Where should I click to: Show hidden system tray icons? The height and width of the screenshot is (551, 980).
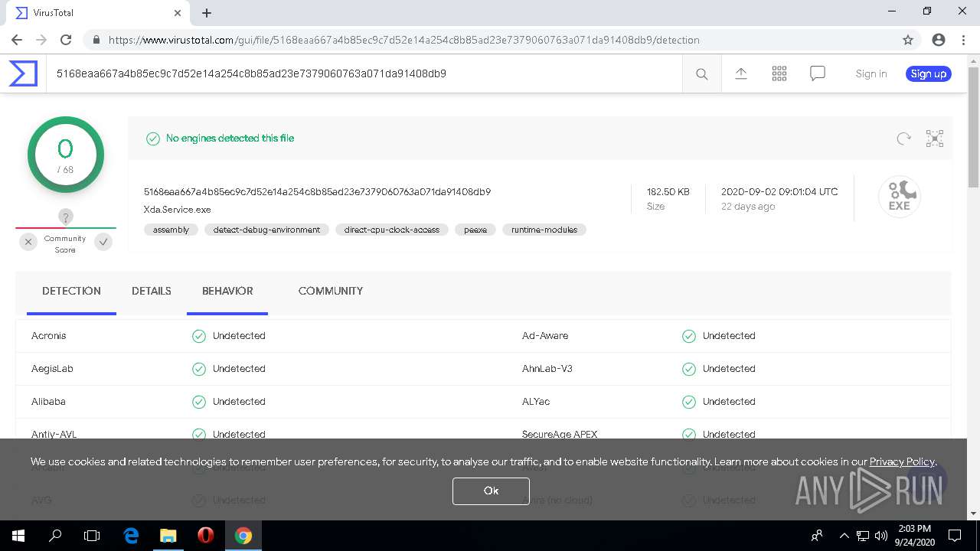point(844,536)
